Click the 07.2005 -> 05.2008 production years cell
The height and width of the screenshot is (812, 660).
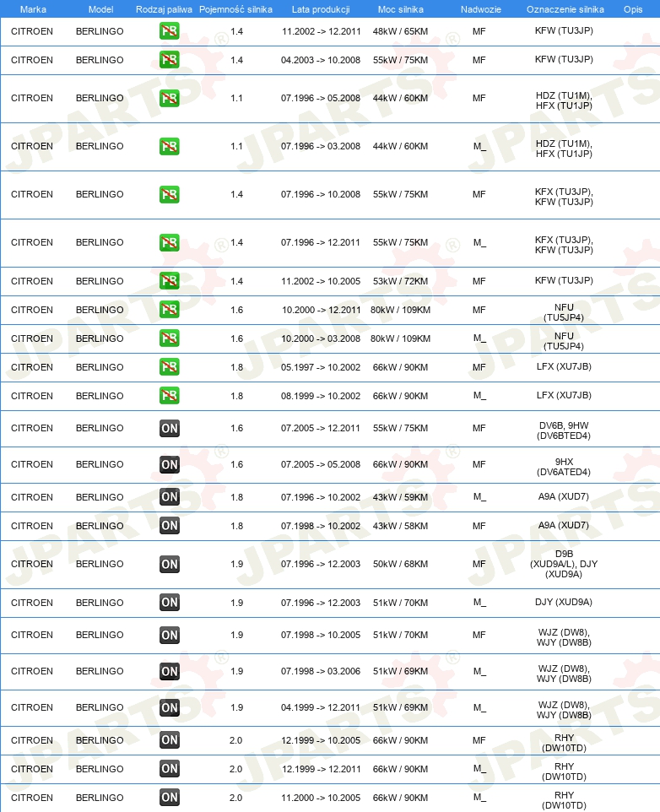point(321,464)
